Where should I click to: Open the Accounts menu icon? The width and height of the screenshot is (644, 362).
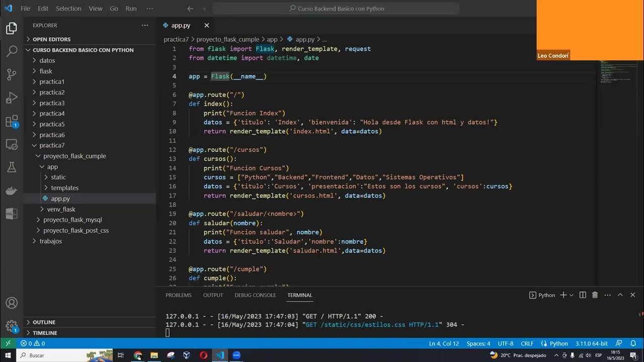pos(12,303)
